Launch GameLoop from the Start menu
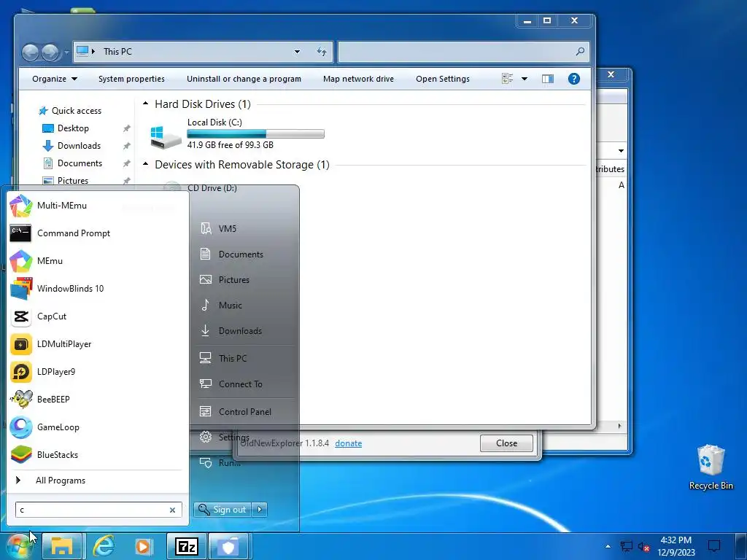 (44, 427)
